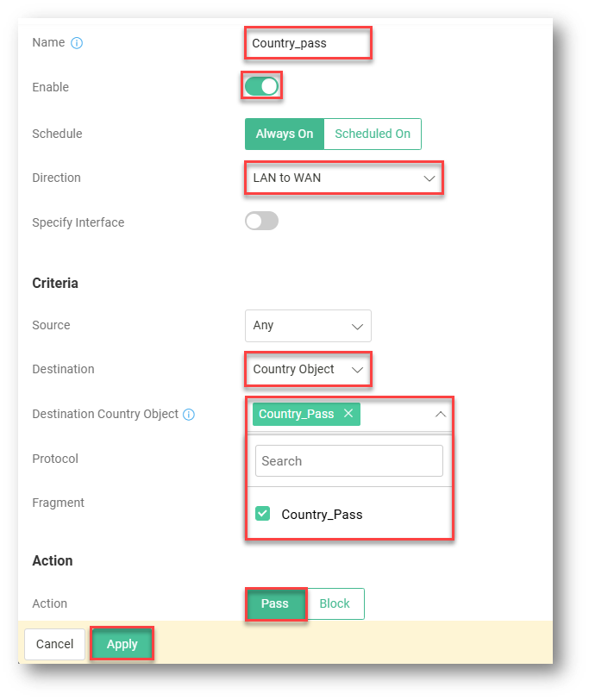This screenshot has width=589, height=700.
Task: Collapse the Destination Country Object dropdown arrow
Action: (440, 415)
